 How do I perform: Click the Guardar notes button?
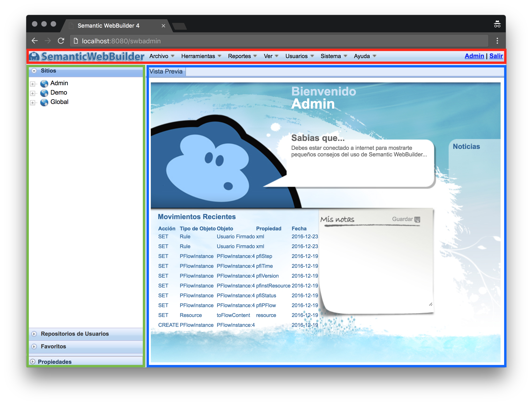(406, 219)
